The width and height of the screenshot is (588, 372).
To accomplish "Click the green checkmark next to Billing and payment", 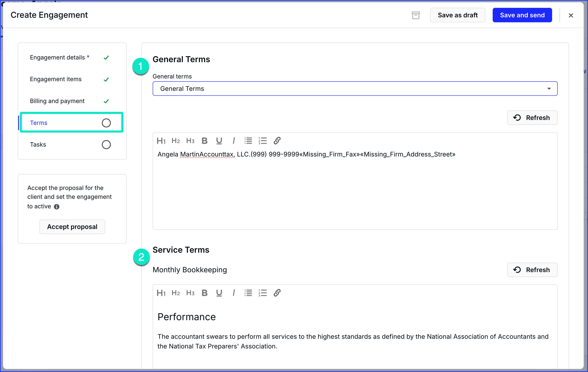I will point(106,101).
